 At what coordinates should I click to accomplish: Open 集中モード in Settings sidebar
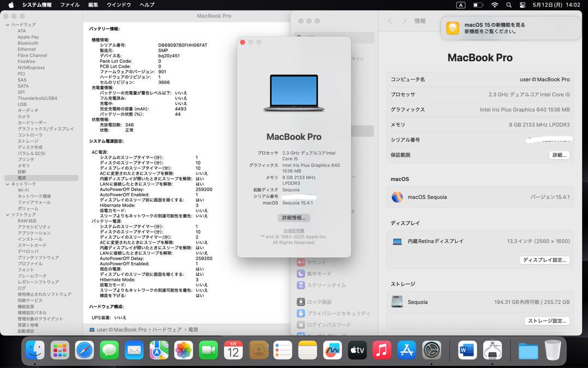[x=314, y=274]
